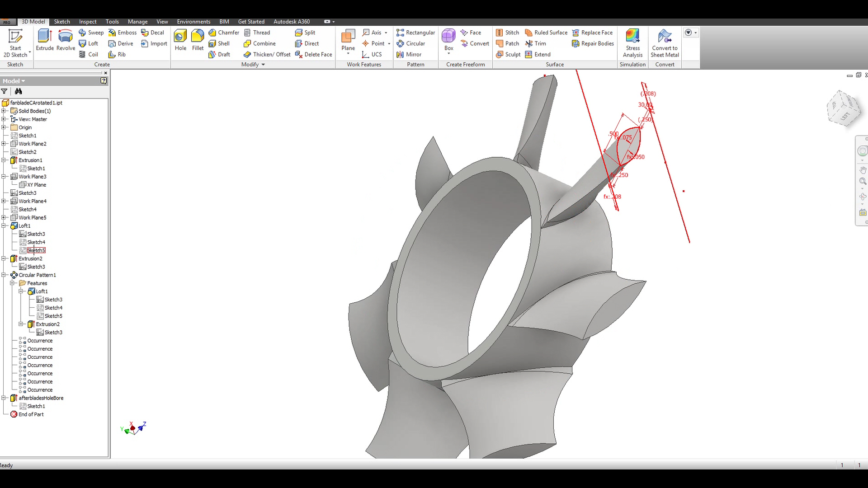The height and width of the screenshot is (488, 868).
Task: Select the Sculpt surface tool
Action: point(508,54)
